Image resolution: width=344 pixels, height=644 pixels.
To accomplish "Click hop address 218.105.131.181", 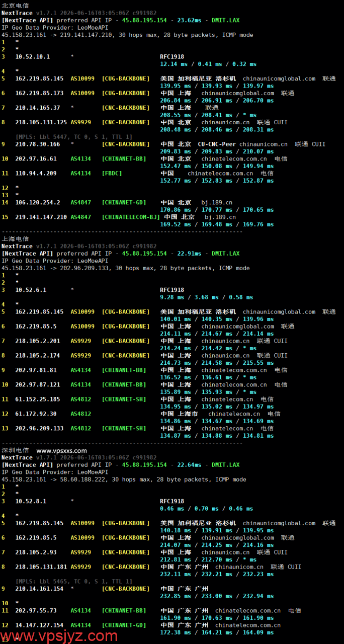I will 41,567.
